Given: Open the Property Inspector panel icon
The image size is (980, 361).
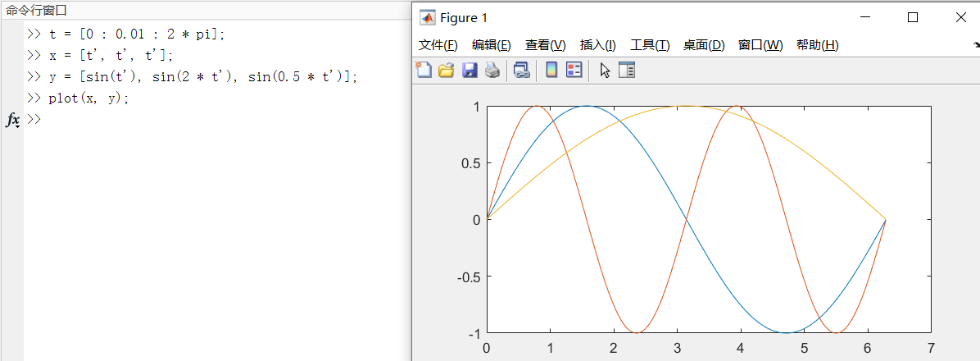Looking at the screenshot, I should click(x=627, y=70).
